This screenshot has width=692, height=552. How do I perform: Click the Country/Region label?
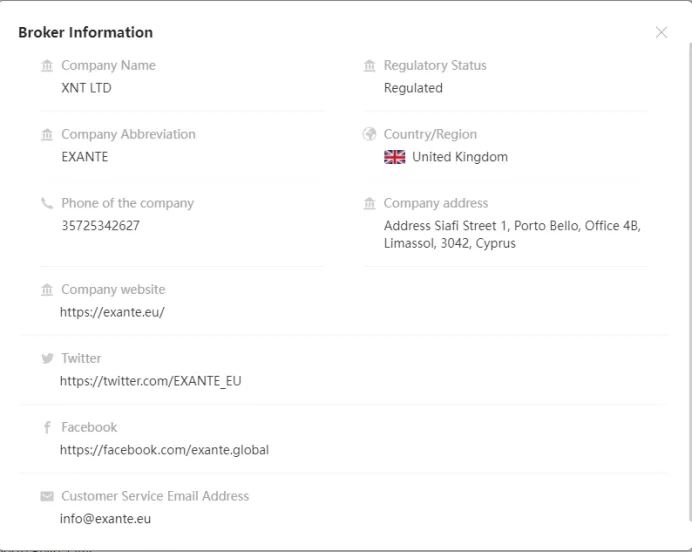(x=430, y=134)
